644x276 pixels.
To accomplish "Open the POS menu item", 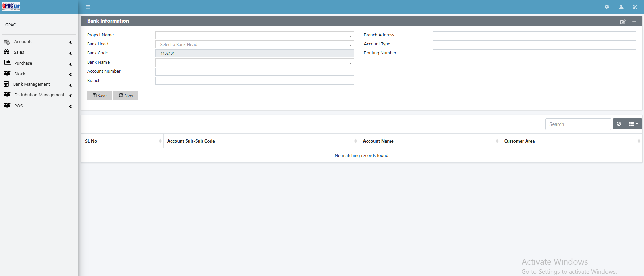I will point(18,106).
